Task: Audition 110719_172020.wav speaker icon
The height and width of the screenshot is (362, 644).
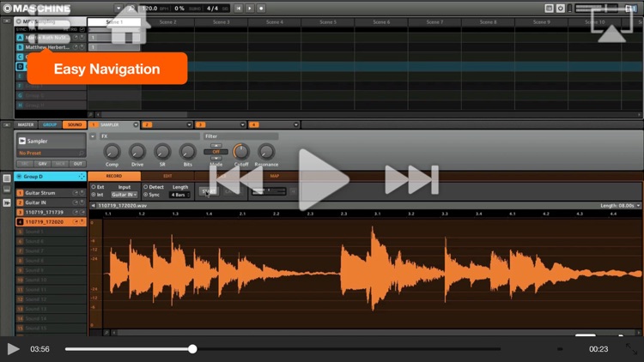Action: (94, 206)
